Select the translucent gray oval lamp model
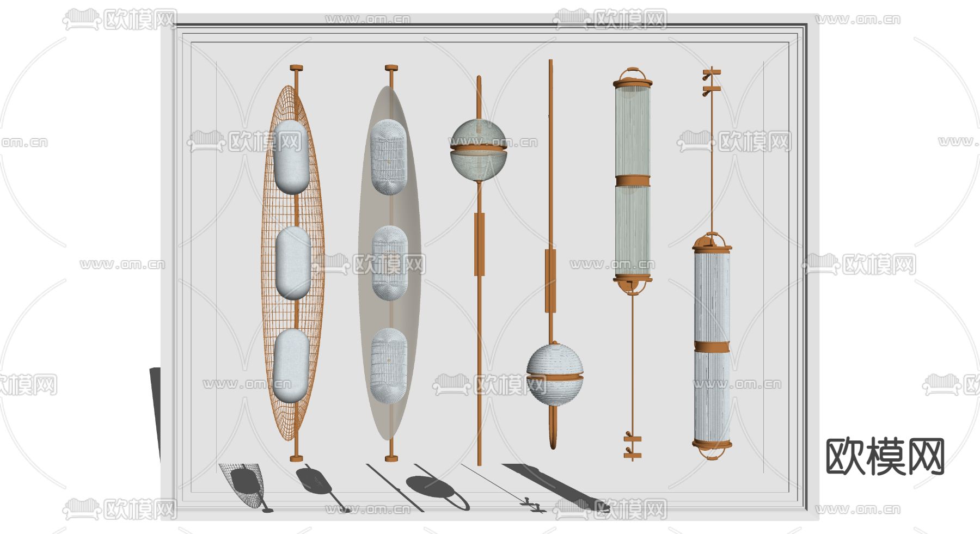 point(390,263)
